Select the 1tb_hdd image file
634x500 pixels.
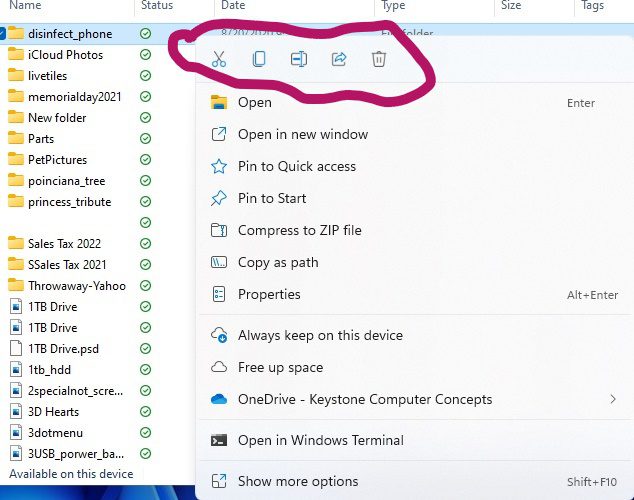49,370
